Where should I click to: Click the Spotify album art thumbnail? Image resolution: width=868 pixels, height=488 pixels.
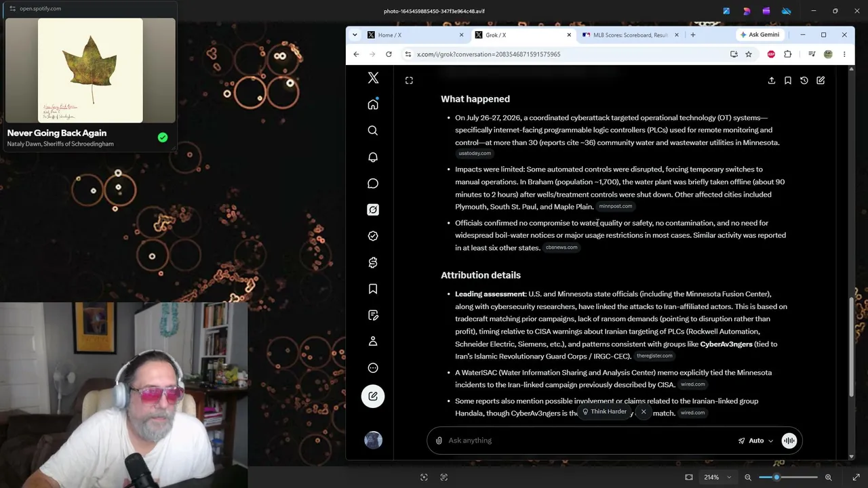(90, 70)
